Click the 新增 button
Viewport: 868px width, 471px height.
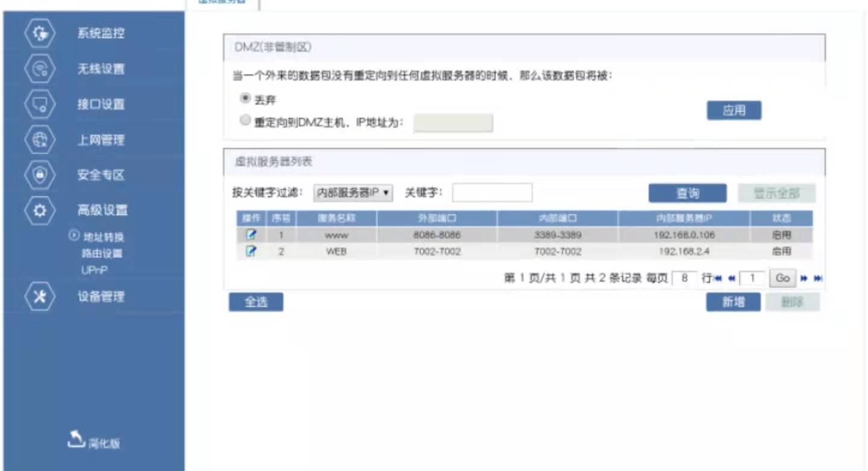pyautogui.click(x=733, y=302)
